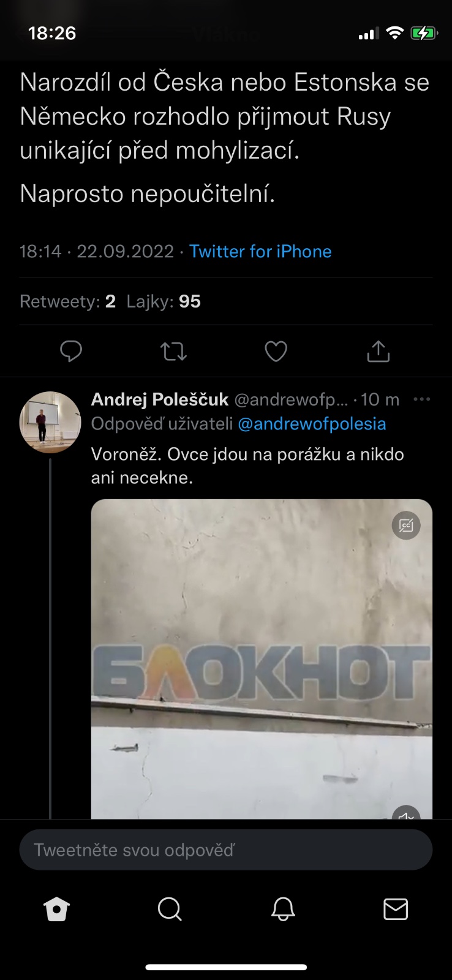View Retweety count list
Screen dimensions: 452x980
coord(67,301)
